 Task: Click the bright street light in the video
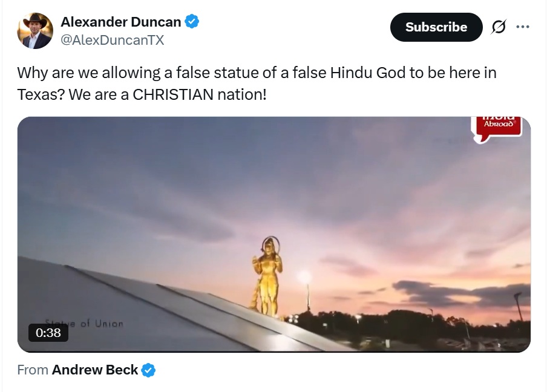[304, 278]
